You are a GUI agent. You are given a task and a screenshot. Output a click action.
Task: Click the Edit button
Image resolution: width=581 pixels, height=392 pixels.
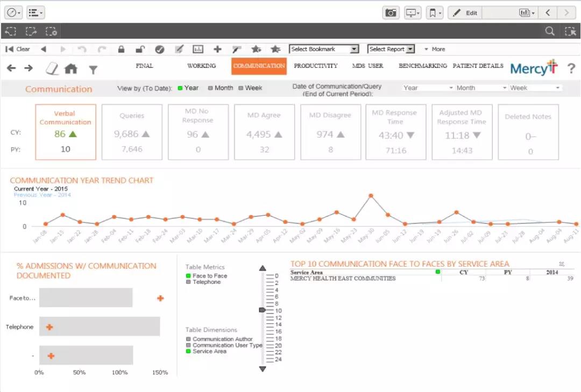(x=465, y=13)
